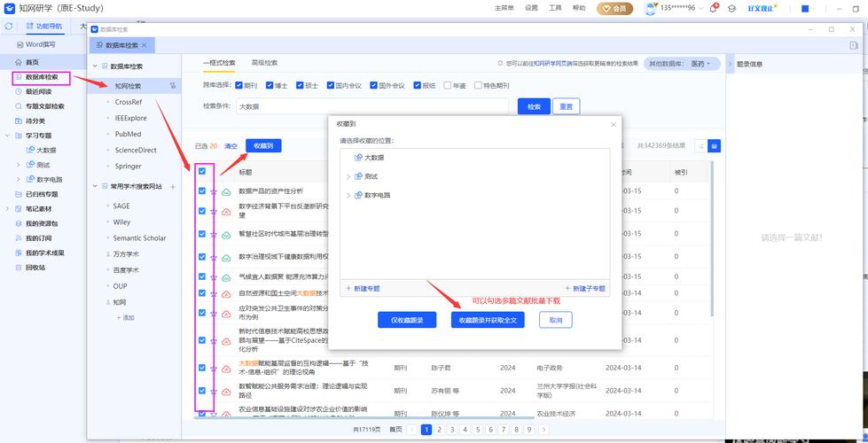Uncheck the 数据产品的资产性分析 row checkbox
Image resolution: width=868 pixels, height=443 pixels.
point(202,190)
